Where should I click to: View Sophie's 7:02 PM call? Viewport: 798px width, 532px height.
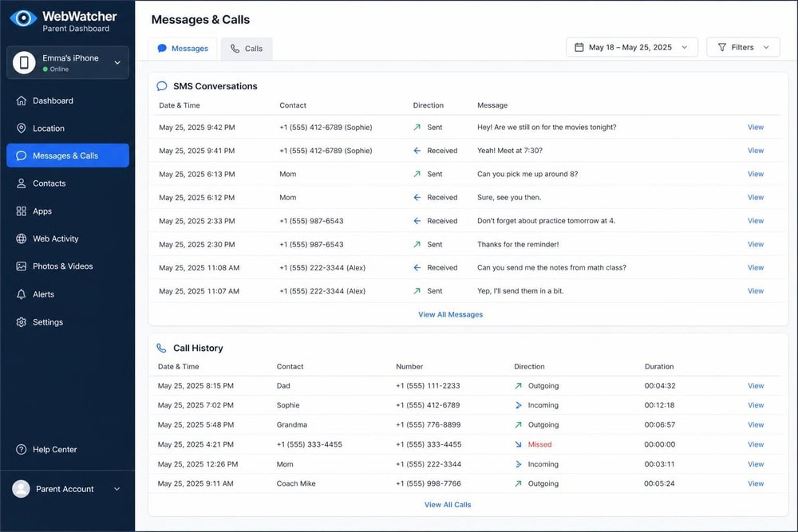click(x=756, y=405)
